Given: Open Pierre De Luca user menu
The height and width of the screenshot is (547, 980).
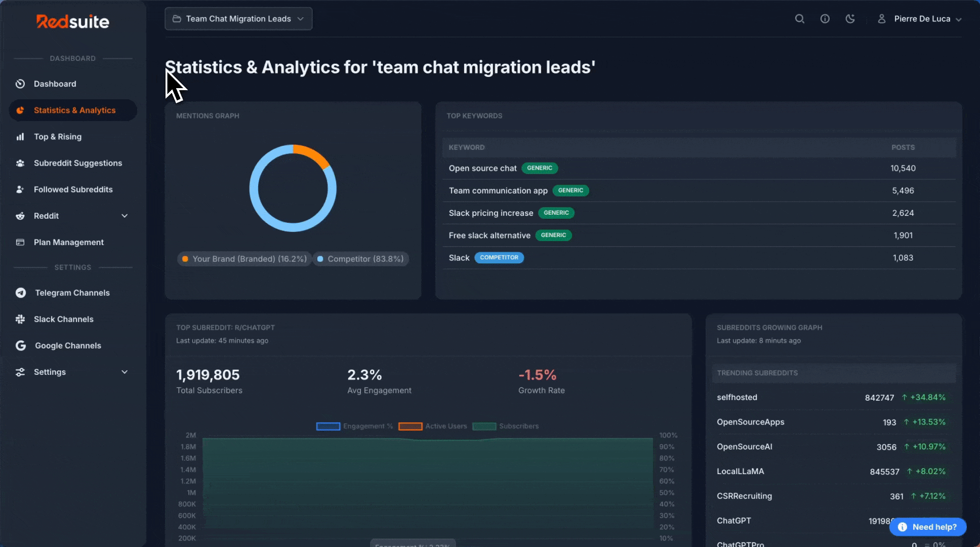Looking at the screenshot, I should point(921,19).
